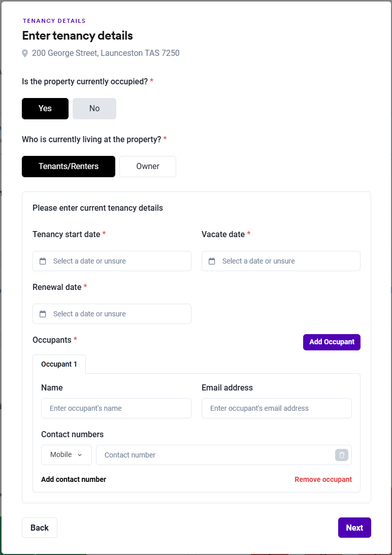392x555 pixels.
Task: Click calendar icon in Tenancy start date
Action: [43, 261]
